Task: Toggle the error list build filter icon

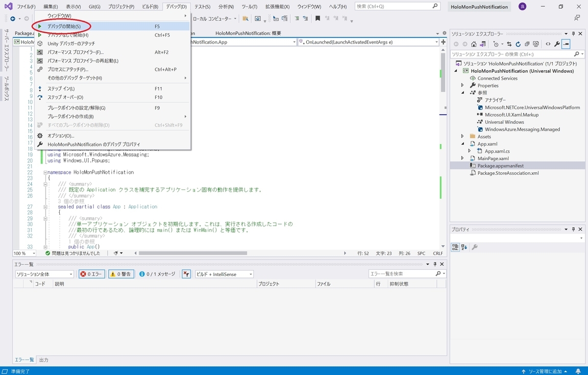Action: 186,274
